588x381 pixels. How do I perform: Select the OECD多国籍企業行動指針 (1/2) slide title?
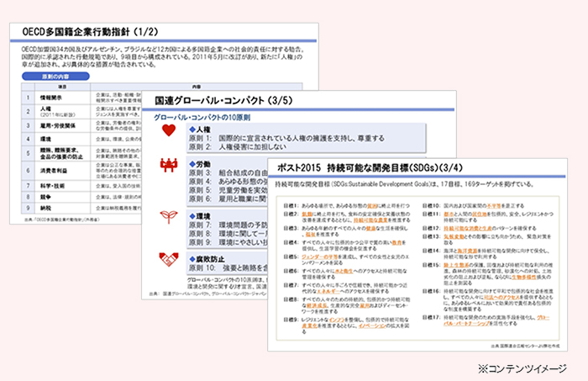coord(90,32)
